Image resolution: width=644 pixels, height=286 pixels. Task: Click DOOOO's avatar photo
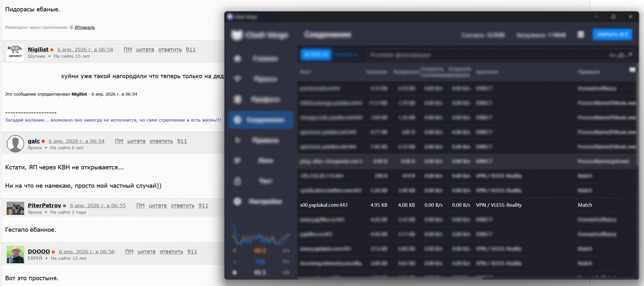coord(15,254)
